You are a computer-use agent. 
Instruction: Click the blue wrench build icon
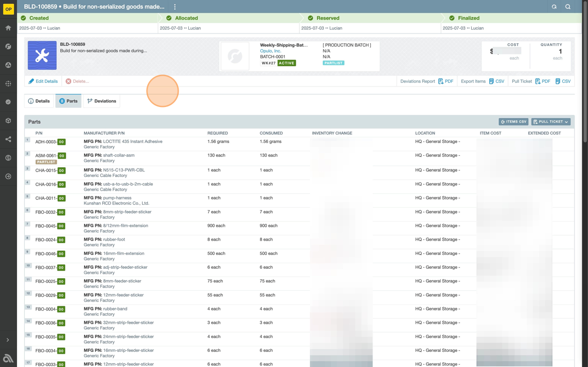click(x=42, y=55)
